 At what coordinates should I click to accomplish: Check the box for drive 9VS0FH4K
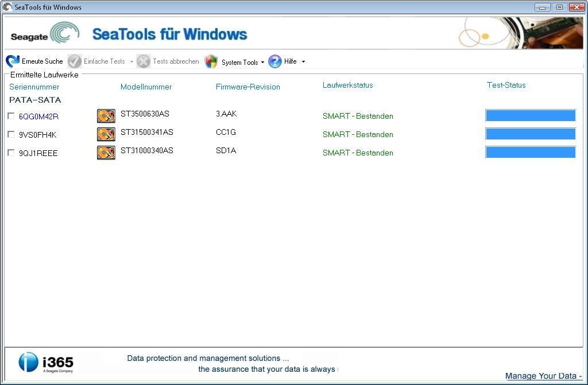[11, 134]
